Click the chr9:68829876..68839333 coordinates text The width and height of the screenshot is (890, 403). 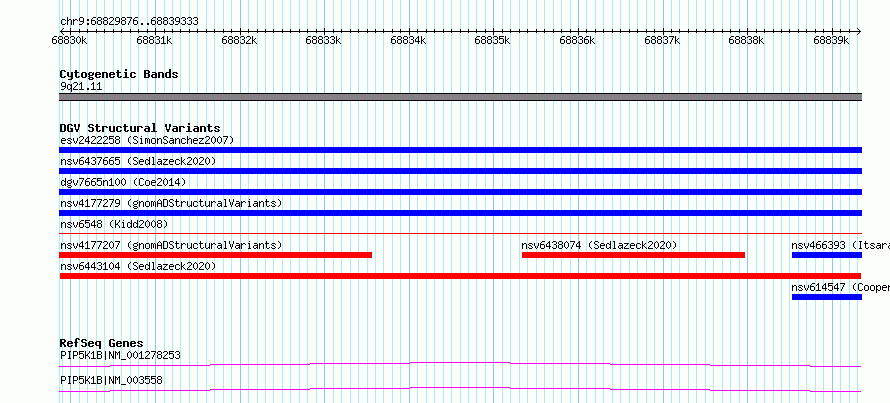click(129, 22)
